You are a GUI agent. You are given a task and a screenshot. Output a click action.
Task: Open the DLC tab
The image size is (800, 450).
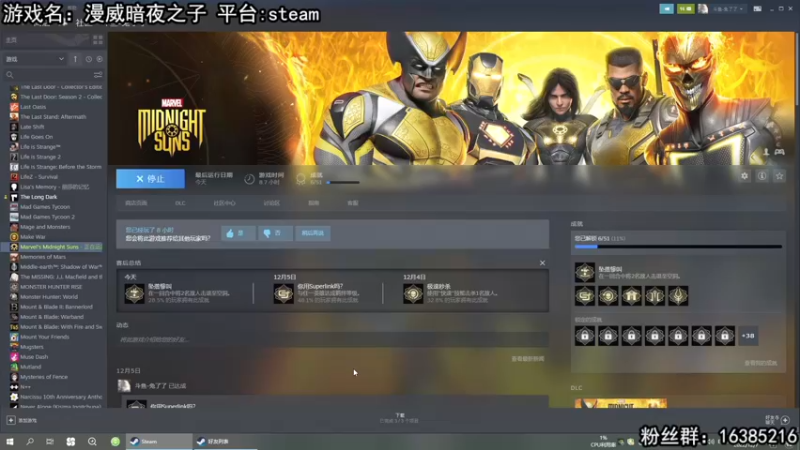180,203
